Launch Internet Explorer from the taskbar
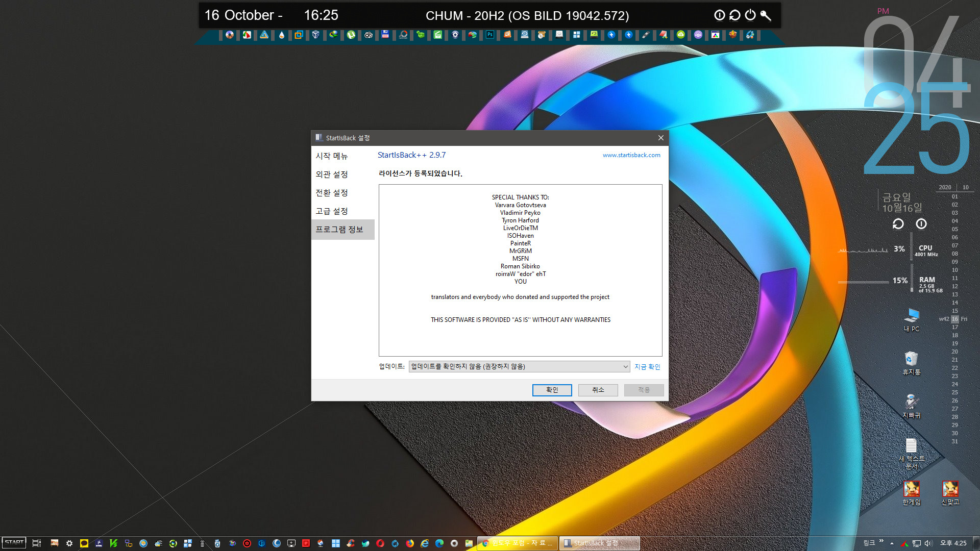Screen dimensions: 980x551 click(425, 543)
